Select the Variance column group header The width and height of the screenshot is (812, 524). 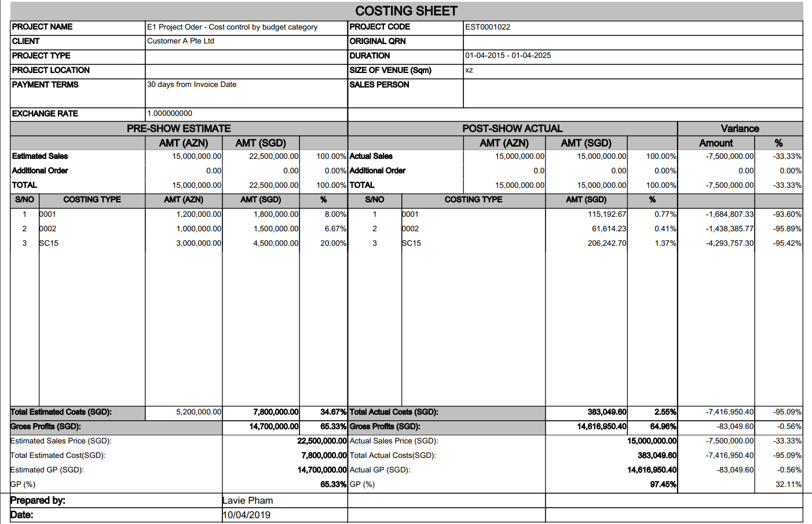(740, 129)
